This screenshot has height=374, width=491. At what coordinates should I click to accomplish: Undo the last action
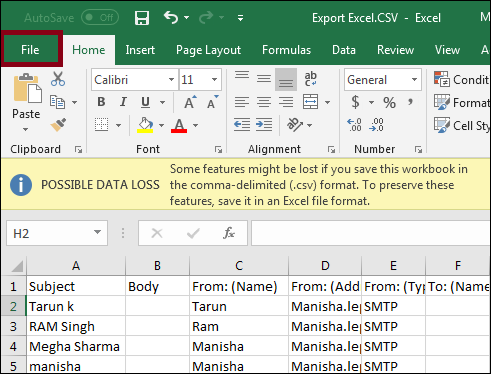tap(171, 17)
